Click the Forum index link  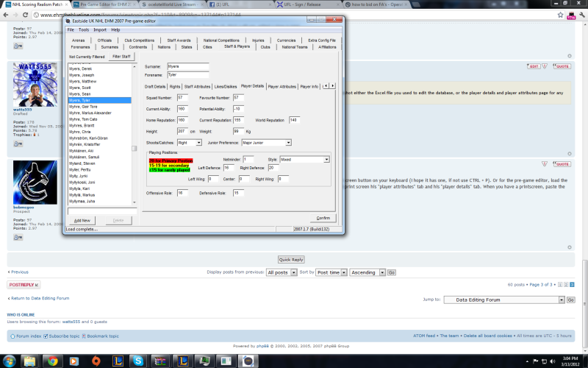point(29,336)
